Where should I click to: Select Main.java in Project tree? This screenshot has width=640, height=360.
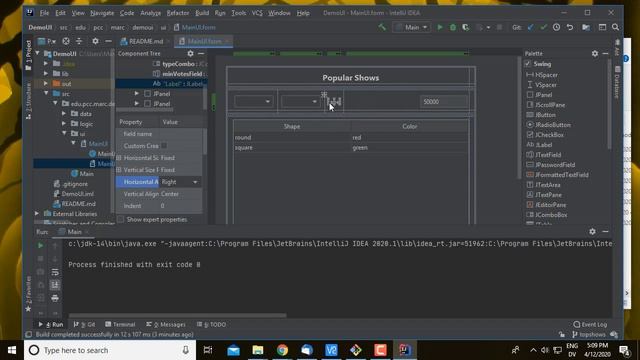[x=82, y=174]
